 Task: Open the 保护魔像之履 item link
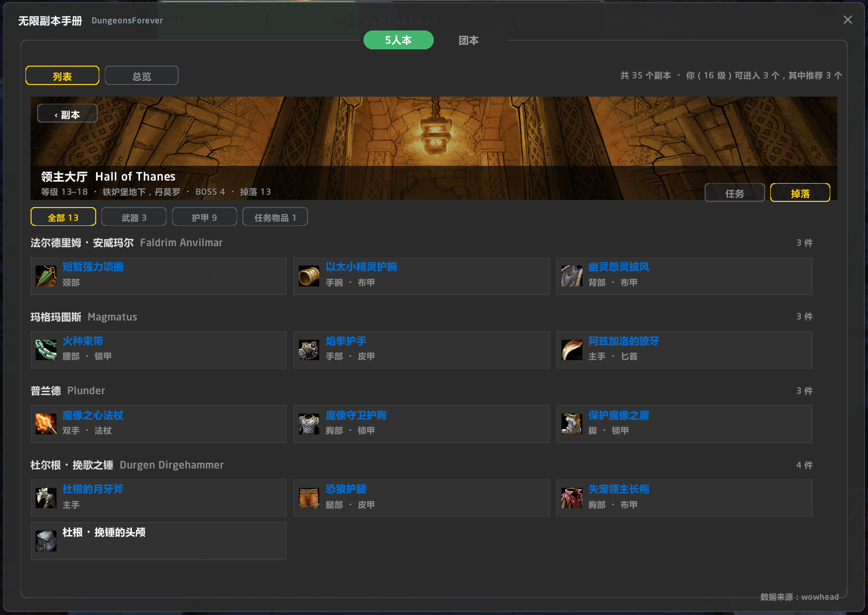(619, 416)
